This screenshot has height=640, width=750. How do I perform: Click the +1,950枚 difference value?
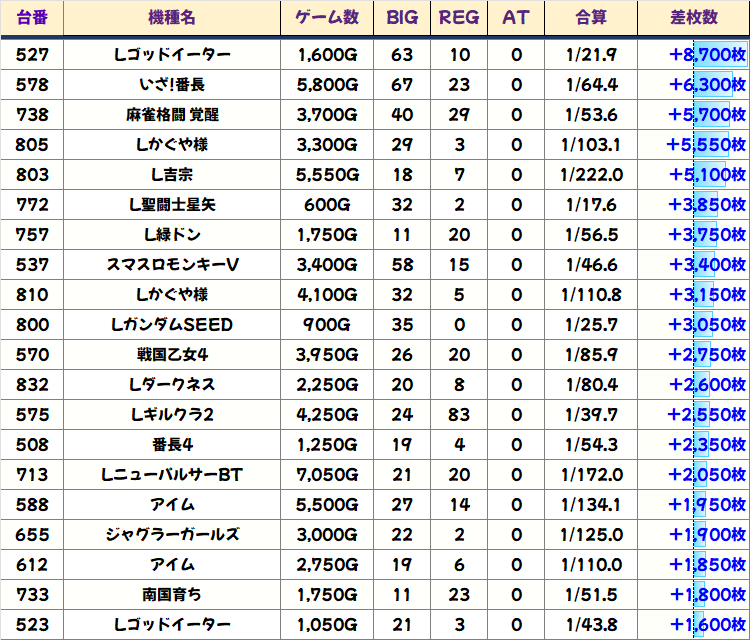point(707,505)
